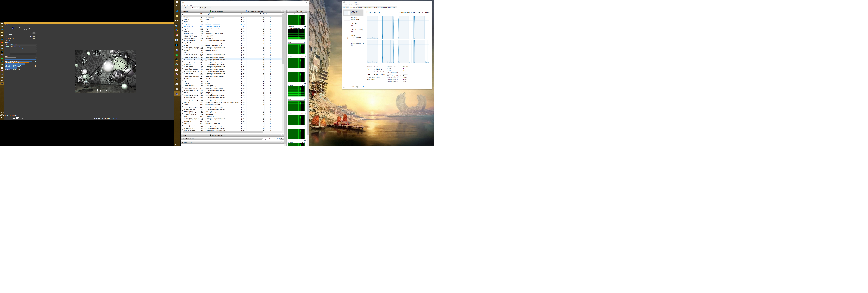The height and width of the screenshot is (293, 868).
Task: Click the Cinebench rendered scene image
Action: [106, 71]
